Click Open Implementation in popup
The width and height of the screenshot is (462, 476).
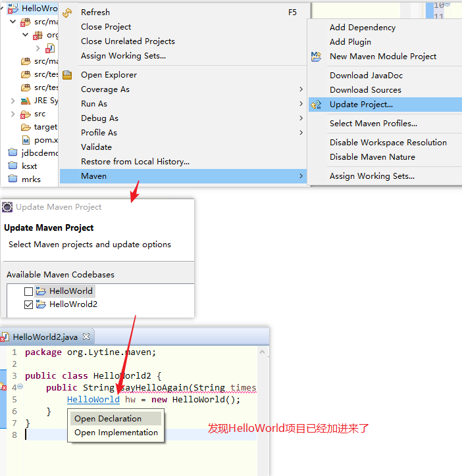tap(116, 433)
